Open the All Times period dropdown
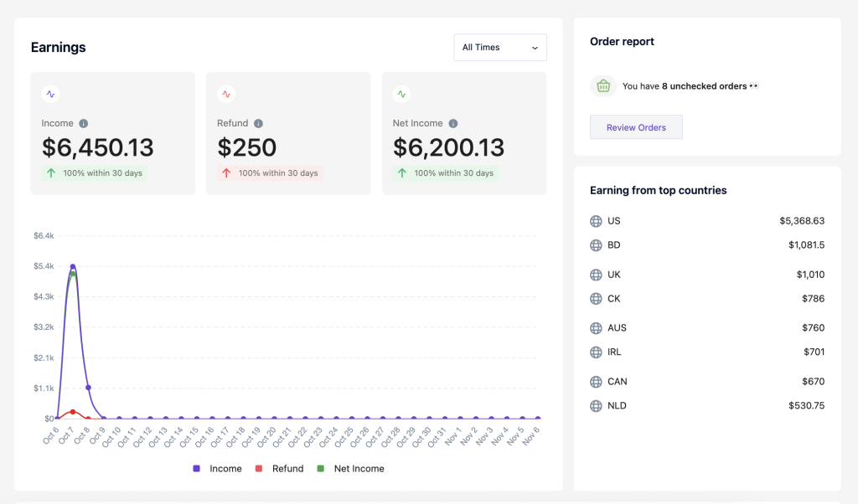The width and height of the screenshot is (858, 504). pyautogui.click(x=499, y=48)
